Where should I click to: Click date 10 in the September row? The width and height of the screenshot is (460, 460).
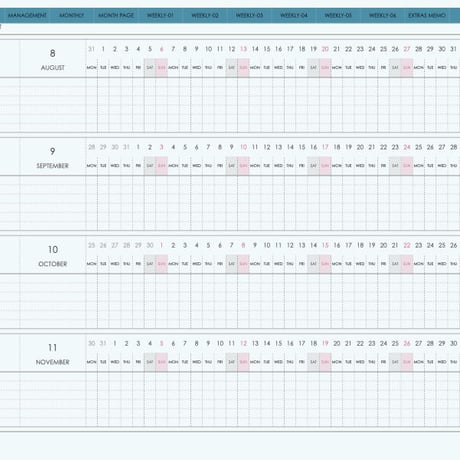[244, 147]
